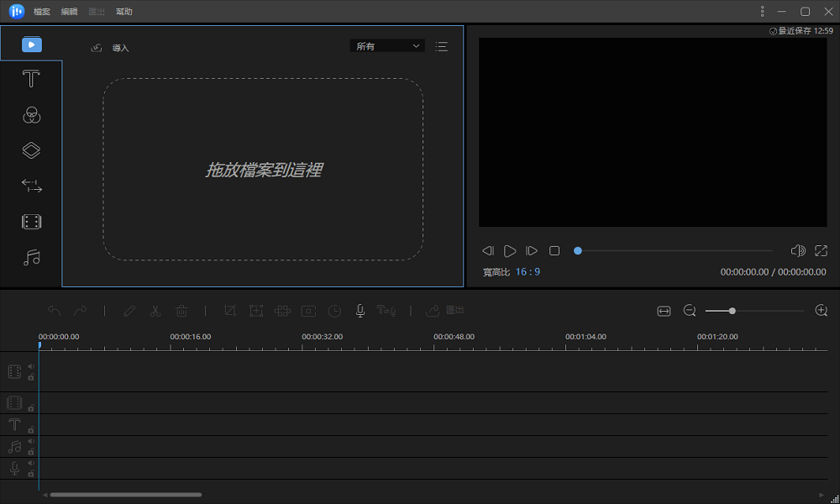Open the Media library tab icon

32,45
